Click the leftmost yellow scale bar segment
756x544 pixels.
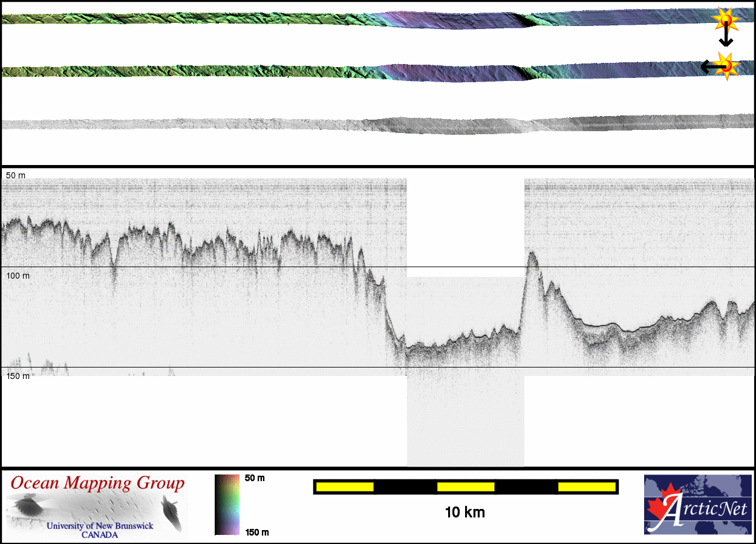click(x=345, y=487)
